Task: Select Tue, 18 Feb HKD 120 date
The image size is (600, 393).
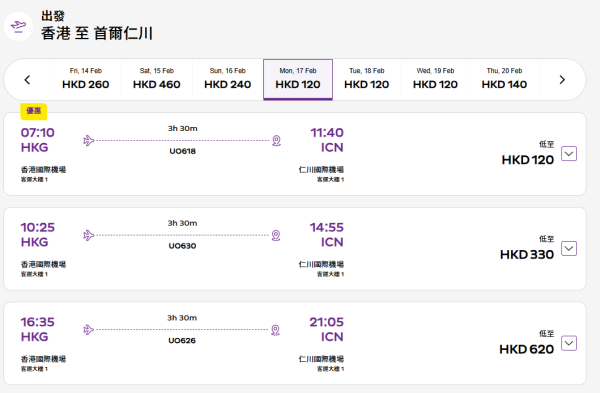Action: click(367, 80)
